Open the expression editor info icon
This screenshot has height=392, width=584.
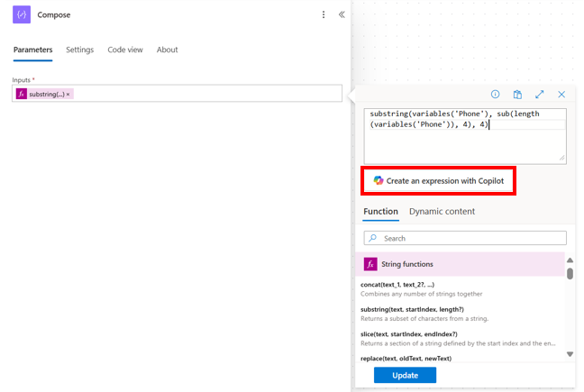(495, 95)
